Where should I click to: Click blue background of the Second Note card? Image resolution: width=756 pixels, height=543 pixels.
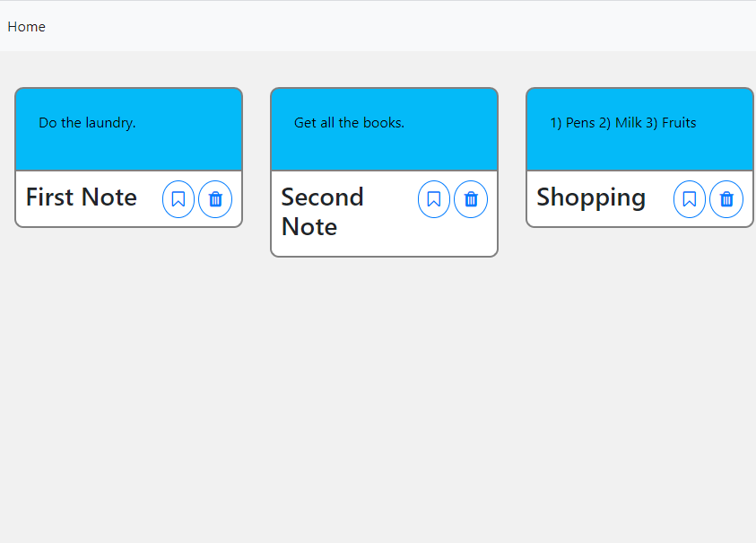click(384, 151)
